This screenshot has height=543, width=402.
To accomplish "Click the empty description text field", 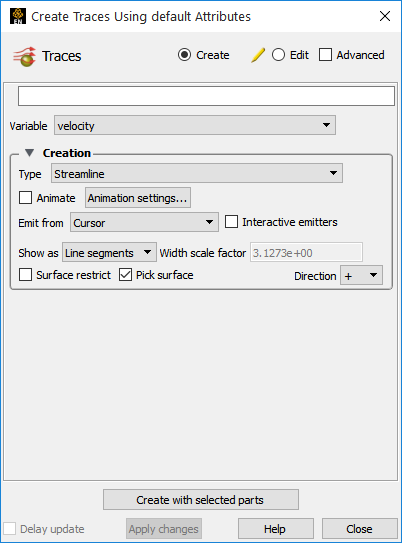I will (x=206, y=96).
